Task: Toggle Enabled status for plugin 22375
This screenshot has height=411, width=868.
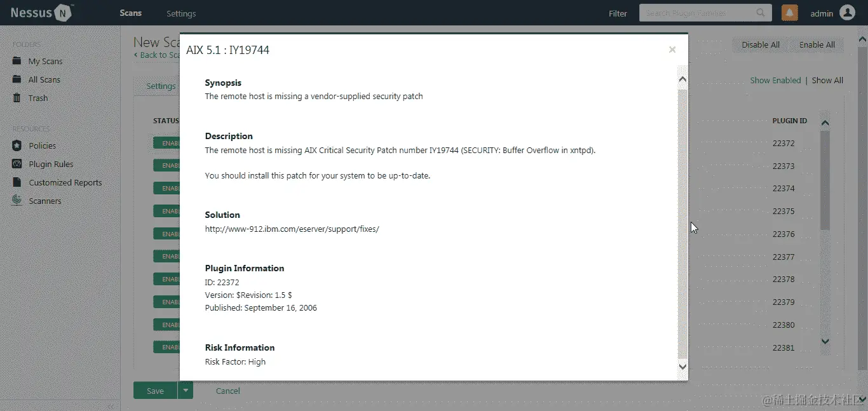Action: click(167, 211)
